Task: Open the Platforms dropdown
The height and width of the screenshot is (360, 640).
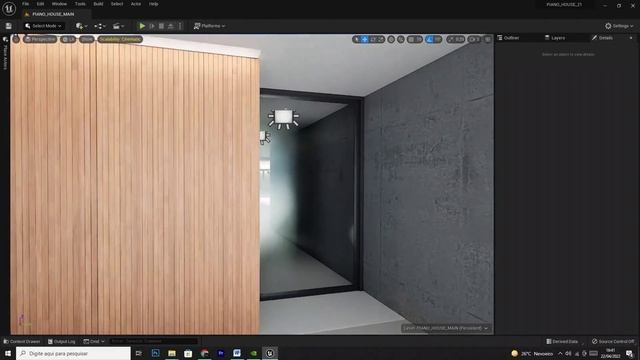Action: click(209, 26)
